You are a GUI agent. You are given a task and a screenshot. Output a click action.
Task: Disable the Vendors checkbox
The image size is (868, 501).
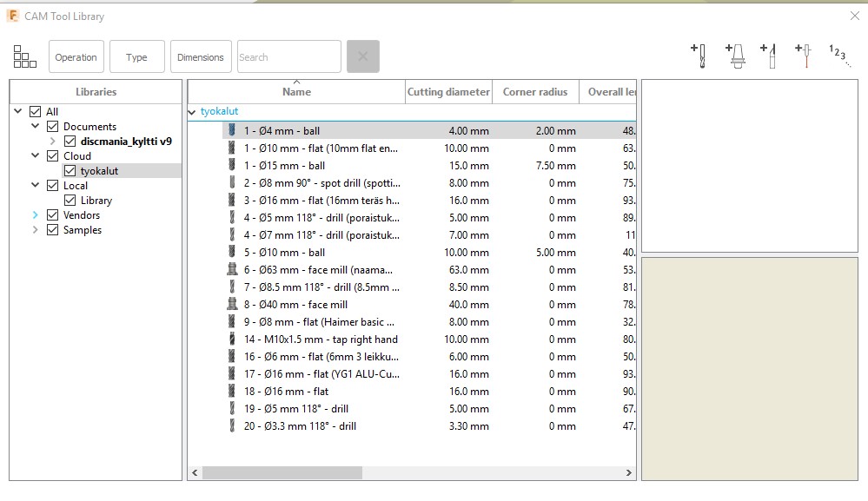[52, 214]
